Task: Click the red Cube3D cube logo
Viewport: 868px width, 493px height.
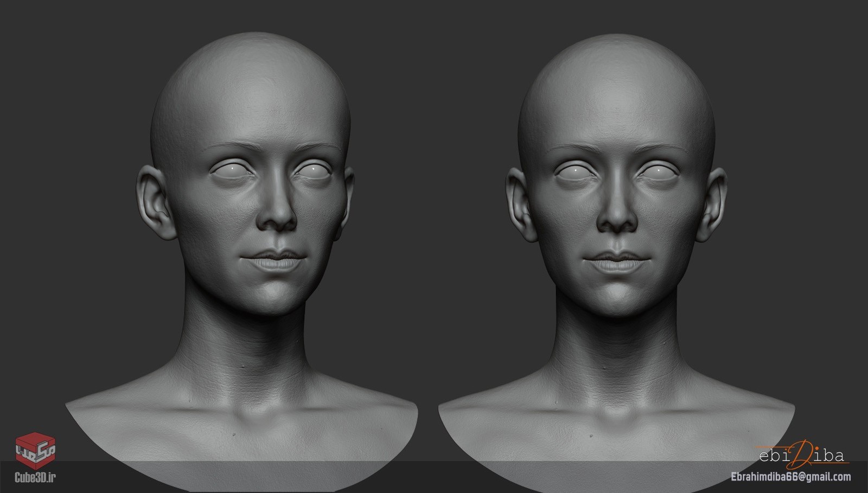Action: 36,450
